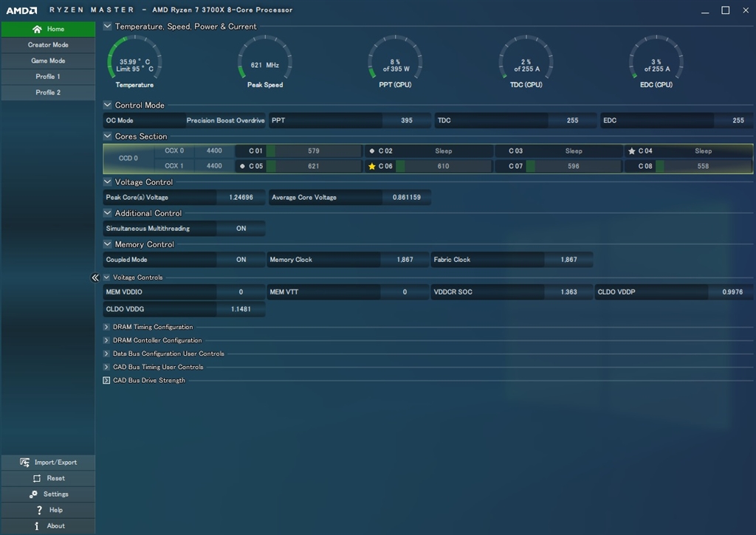The height and width of the screenshot is (535, 756).
Task: Expand DRAM Timing Configuration
Action: pyautogui.click(x=106, y=327)
